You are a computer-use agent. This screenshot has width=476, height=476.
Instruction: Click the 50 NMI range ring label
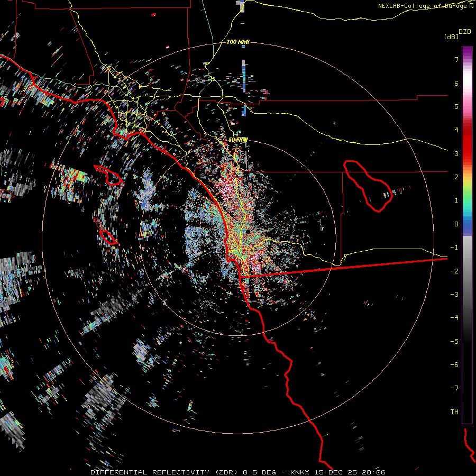(238, 140)
